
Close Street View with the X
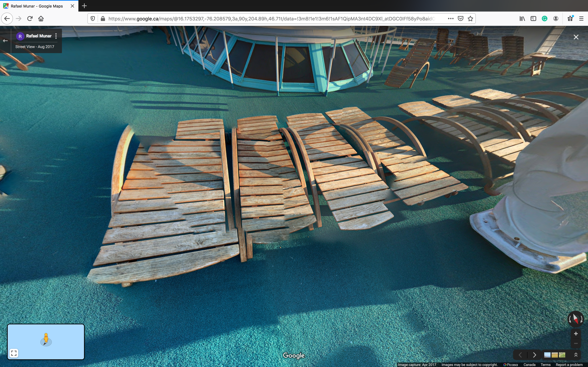[x=576, y=37]
